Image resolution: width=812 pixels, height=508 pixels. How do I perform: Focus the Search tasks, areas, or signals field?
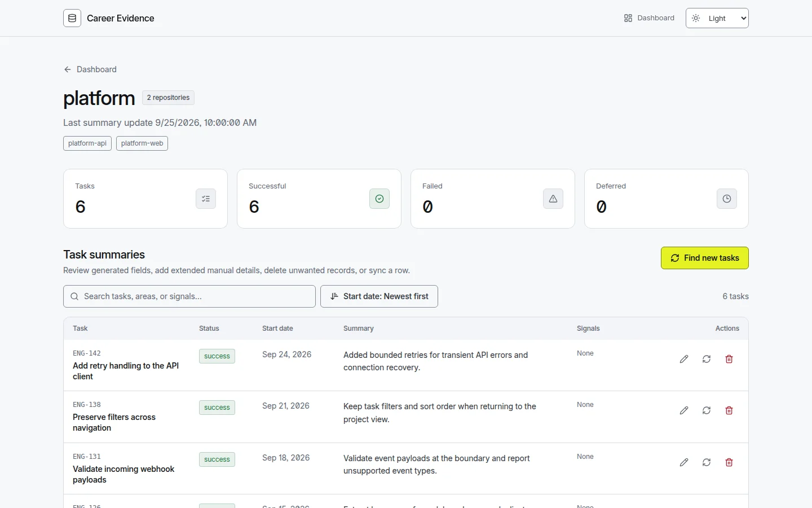point(189,296)
